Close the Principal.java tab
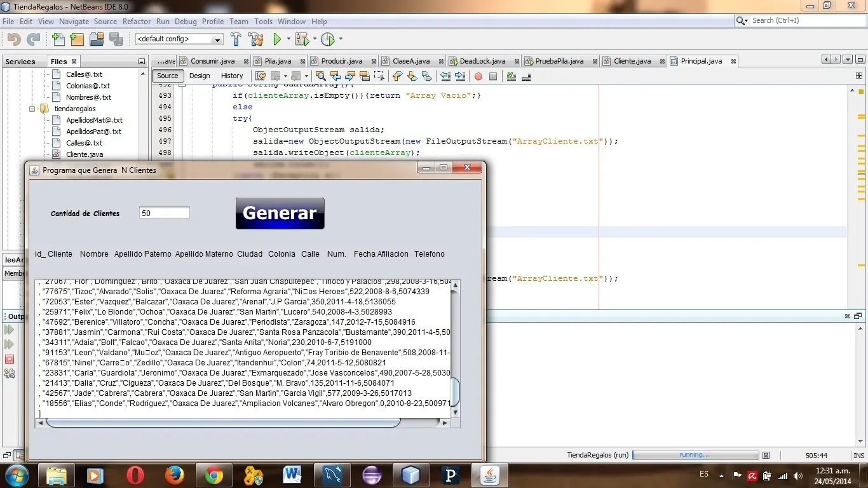 click(x=734, y=61)
